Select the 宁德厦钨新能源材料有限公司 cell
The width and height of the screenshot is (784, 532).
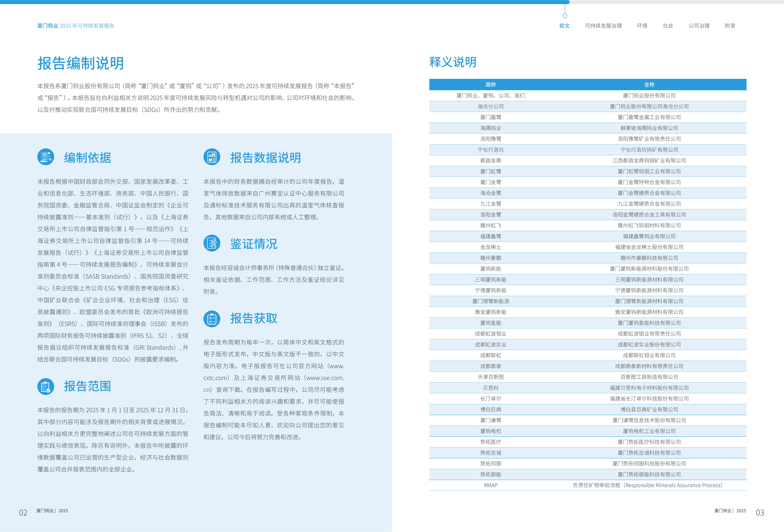(649, 290)
